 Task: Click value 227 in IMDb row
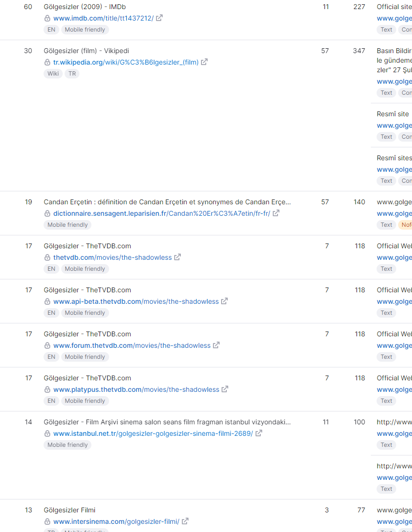coord(359,7)
